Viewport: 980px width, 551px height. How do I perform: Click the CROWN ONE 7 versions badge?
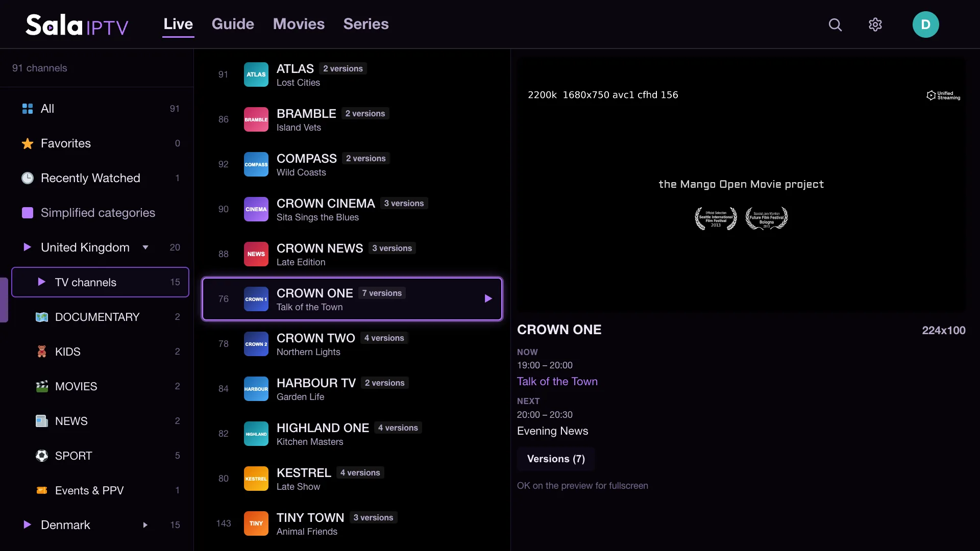tap(382, 293)
